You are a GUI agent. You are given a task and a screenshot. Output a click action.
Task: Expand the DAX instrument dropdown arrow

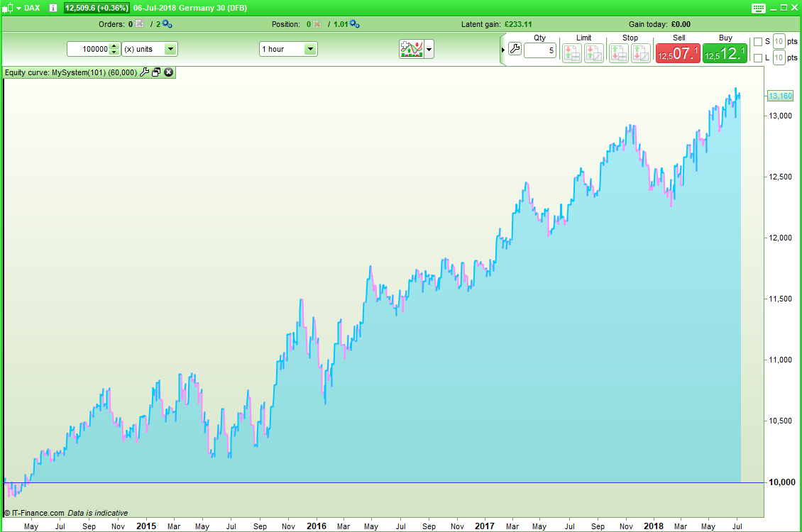coord(18,9)
